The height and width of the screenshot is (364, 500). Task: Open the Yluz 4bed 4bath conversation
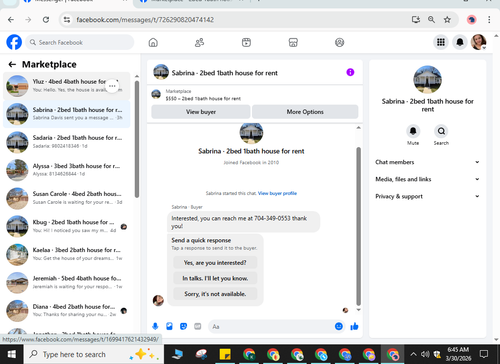67,86
